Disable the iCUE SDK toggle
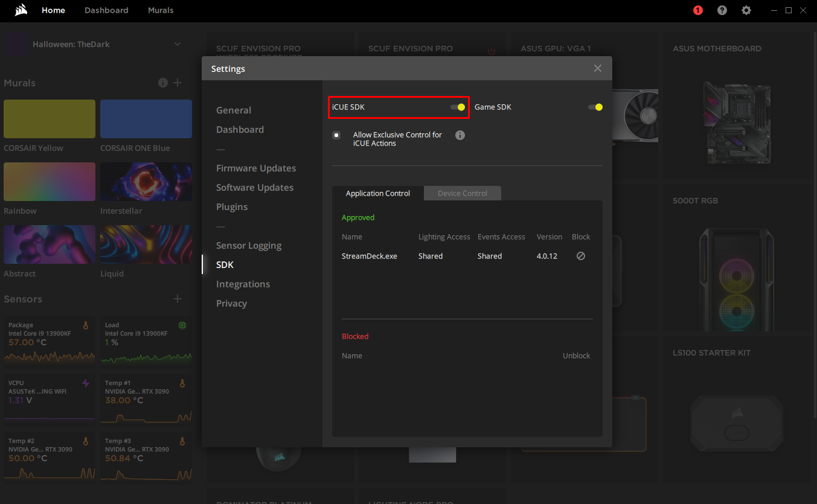Viewport: 817px width, 504px height. tap(457, 106)
